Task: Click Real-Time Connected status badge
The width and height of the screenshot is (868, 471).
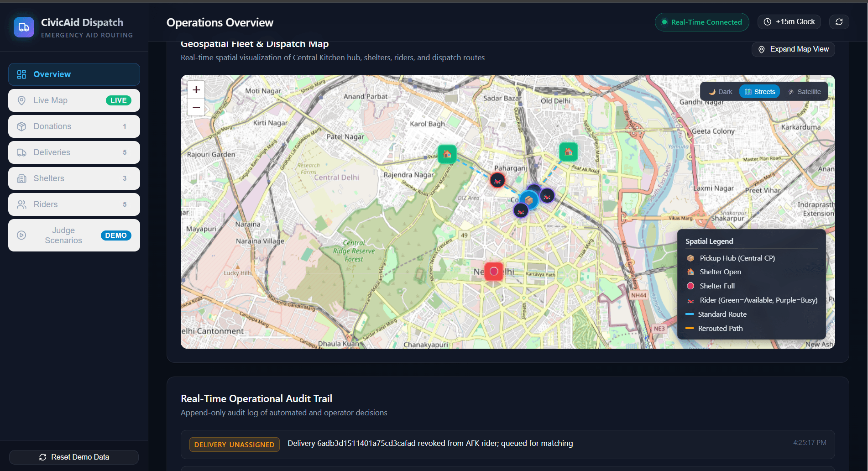Action: coord(702,22)
